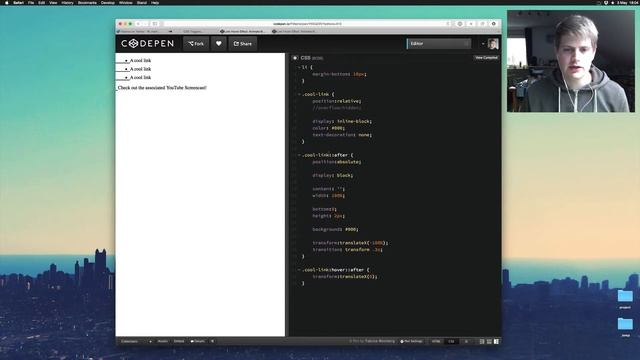The image size is (640, 360).
Task: Click the second 'A cool link'
Action: pos(140,69)
